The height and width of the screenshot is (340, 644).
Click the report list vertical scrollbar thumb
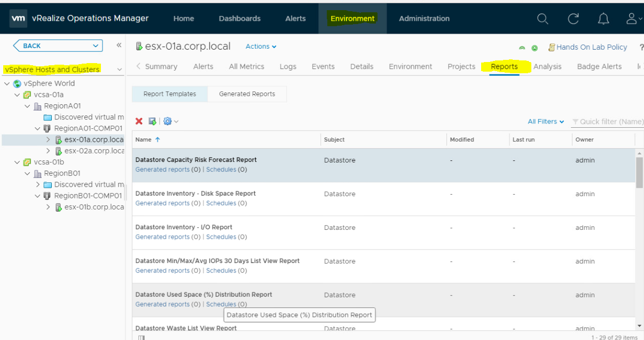tap(639, 173)
